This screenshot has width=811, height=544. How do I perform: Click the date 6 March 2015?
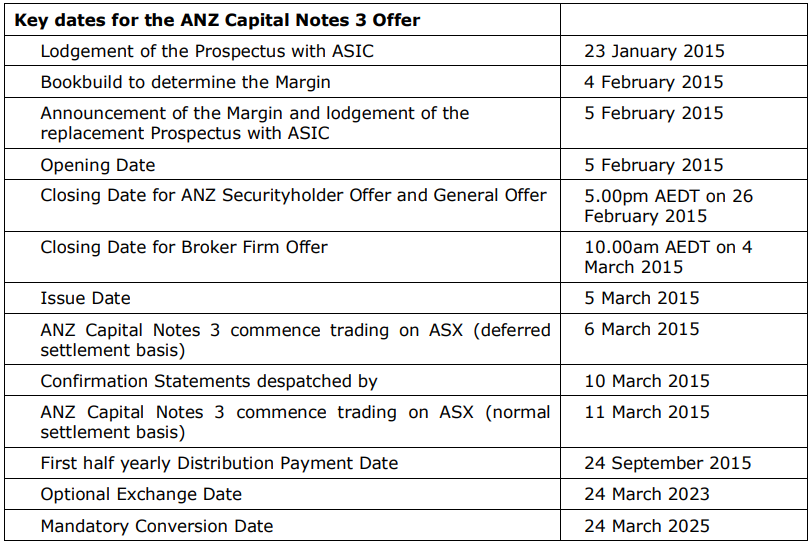pos(642,329)
